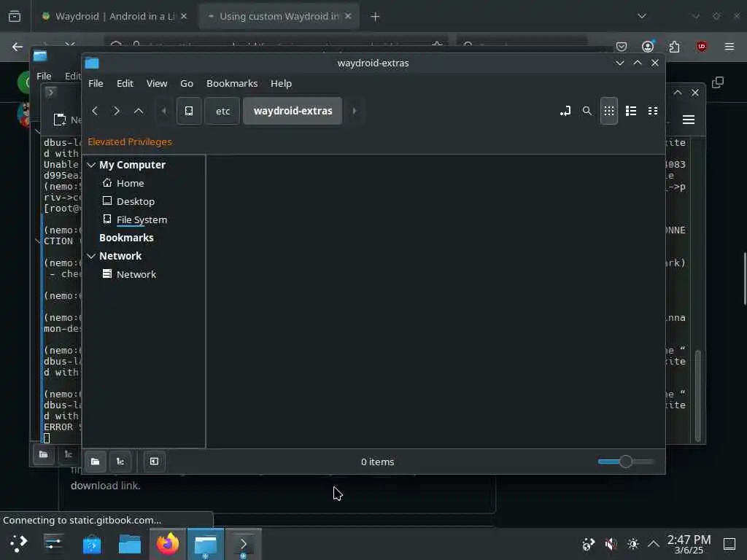This screenshot has height=560, width=747.
Task: Close the Waydroid Android browser tab
Action: coord(184,16)
